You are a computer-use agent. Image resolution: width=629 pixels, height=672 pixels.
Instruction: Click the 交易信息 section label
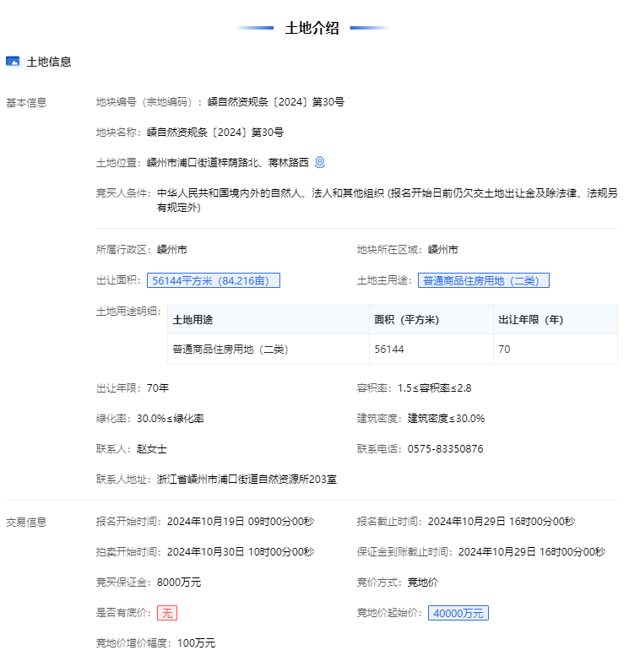tap(26, 522)
